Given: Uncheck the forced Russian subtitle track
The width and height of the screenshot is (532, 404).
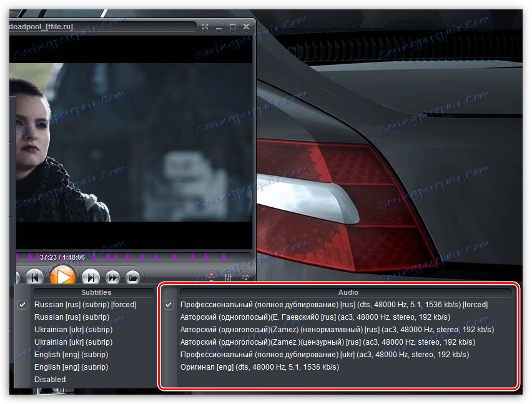Looking at the screenshot, I should (22, 305).
